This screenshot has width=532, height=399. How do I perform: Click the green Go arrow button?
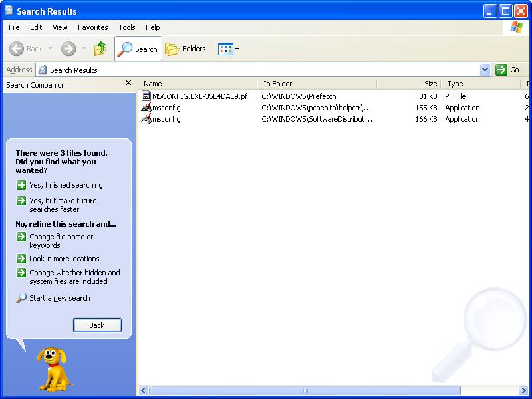pyautogui.click(x=501, y=70)
